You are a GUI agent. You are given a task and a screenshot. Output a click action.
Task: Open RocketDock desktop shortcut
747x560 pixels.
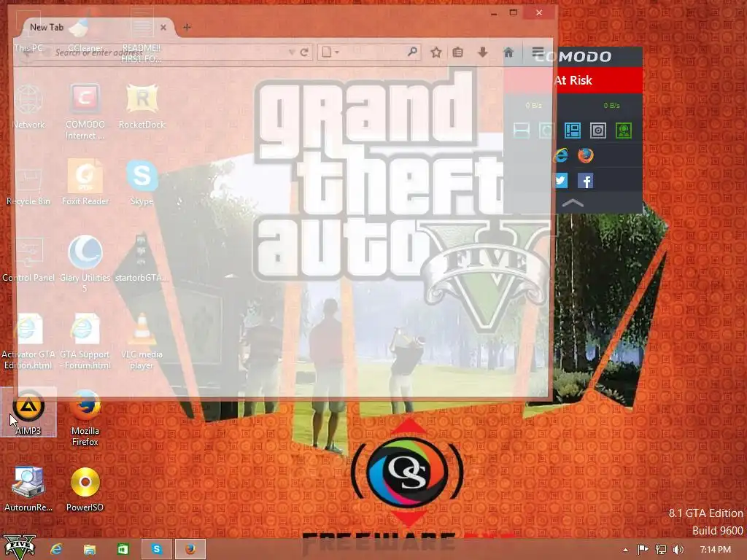tap(142, 106)
